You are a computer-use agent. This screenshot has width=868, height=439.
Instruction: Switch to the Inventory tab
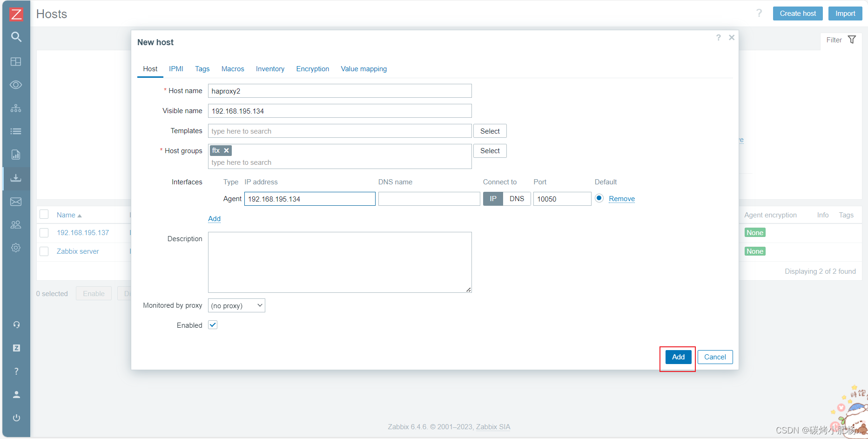[x=270, y=69]
